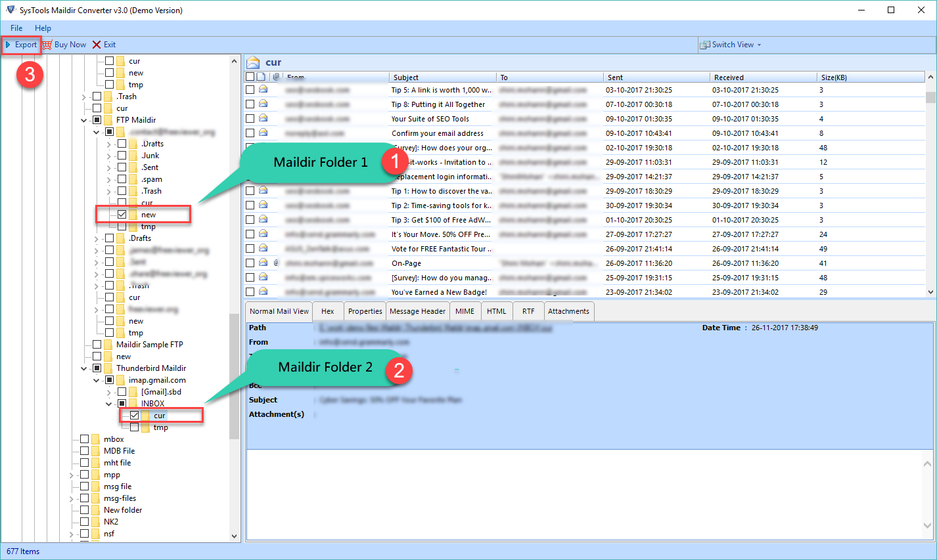The image size is (937, 560).
Task: Check the mbox folder checkbox
Action: click(x=85, y=439)
